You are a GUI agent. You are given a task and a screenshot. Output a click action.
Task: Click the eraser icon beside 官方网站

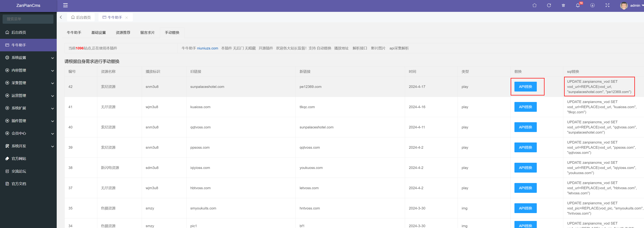click(x=7, y=159)
